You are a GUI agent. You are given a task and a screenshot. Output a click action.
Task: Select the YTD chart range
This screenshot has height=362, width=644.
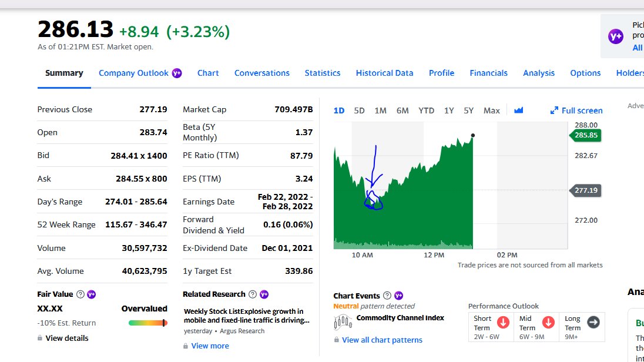pos(427,110)
